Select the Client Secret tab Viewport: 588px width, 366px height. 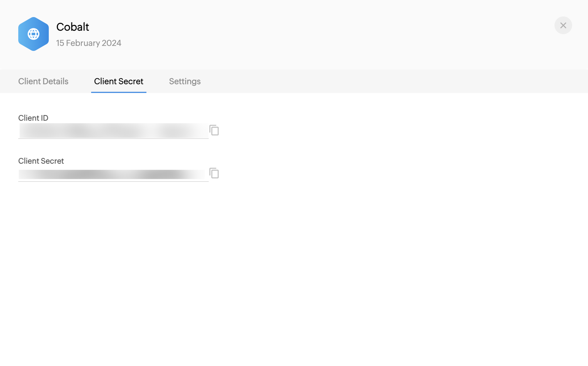pyautogui.click(x=118, y=81)
